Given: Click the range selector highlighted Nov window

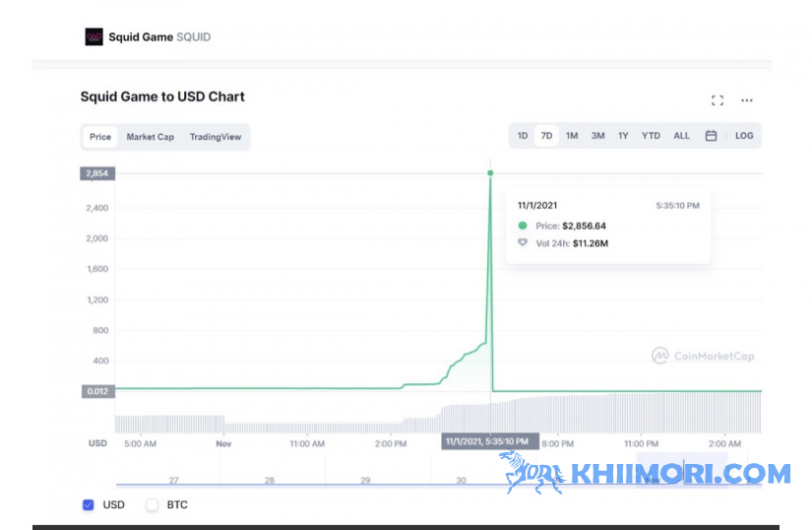Looking at the screenshot, I should pyautogui.click(x=682, y=469).
